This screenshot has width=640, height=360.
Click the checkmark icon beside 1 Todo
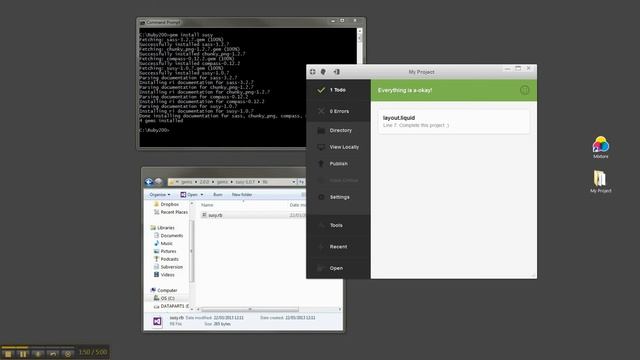pos(321,90)
